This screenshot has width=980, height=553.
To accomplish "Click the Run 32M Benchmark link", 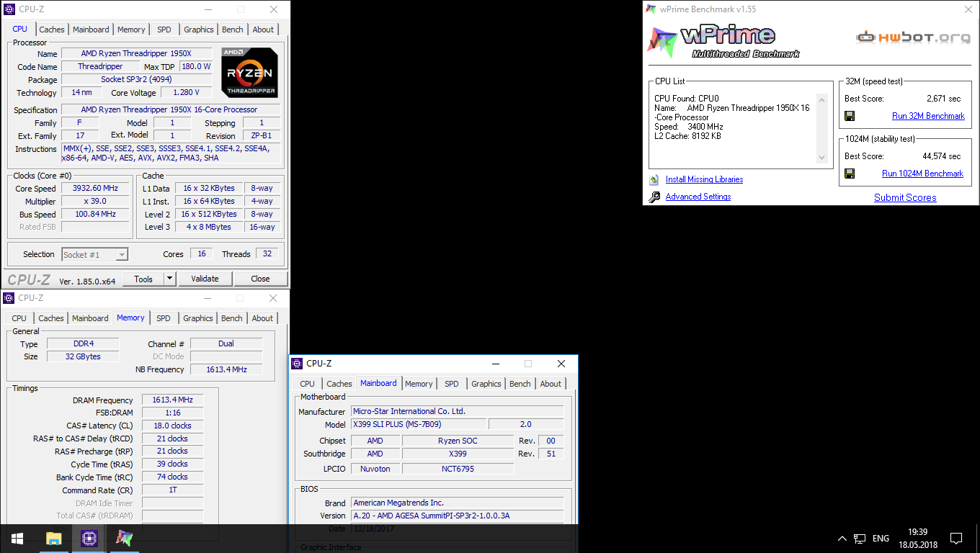I will (x=928, y=116).
